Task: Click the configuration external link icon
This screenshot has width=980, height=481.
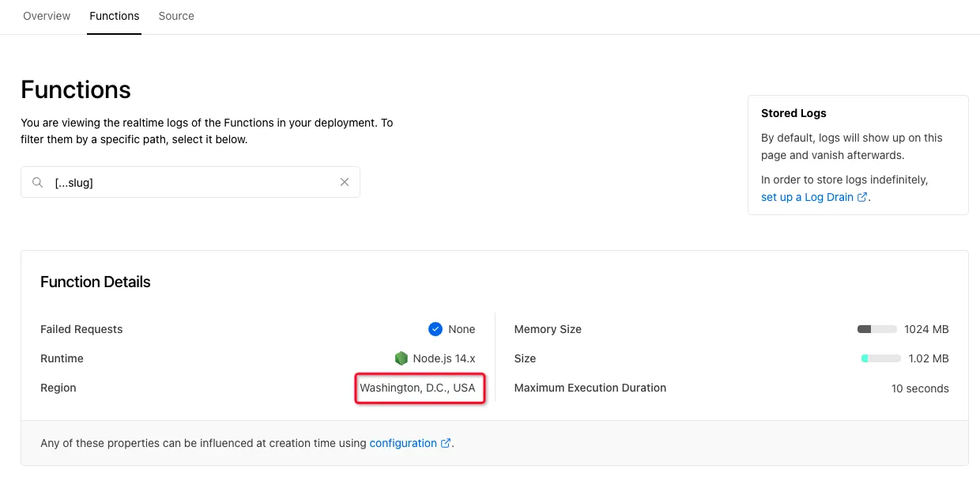Action: [x=446, y=443]
